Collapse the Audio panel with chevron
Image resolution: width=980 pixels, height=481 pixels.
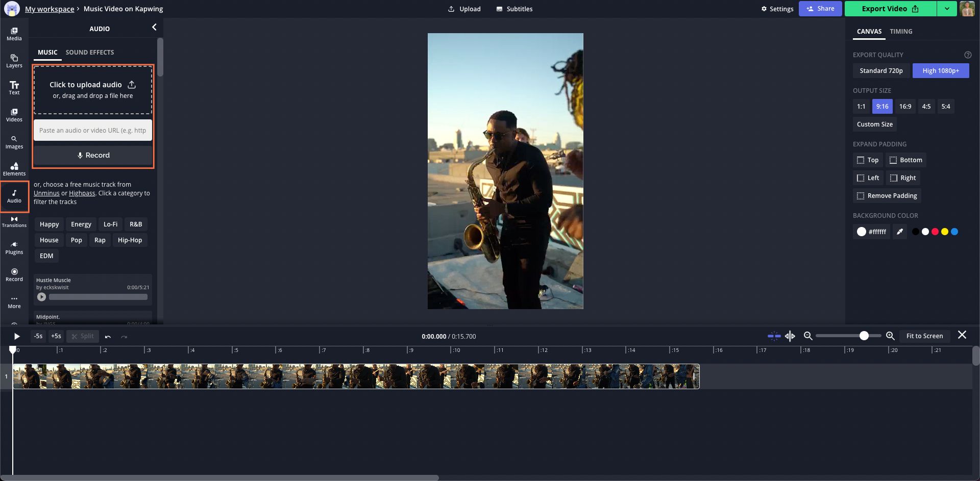[154, 28]
